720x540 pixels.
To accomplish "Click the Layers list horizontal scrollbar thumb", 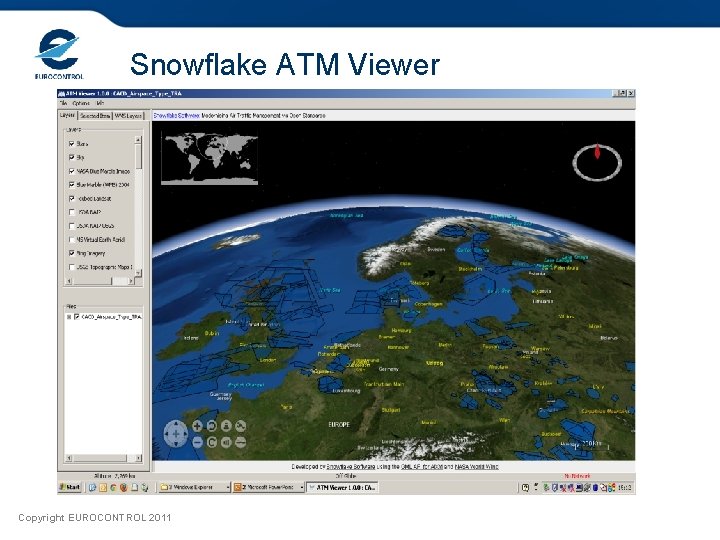I will pyautogui.click(x=92, y=281).
